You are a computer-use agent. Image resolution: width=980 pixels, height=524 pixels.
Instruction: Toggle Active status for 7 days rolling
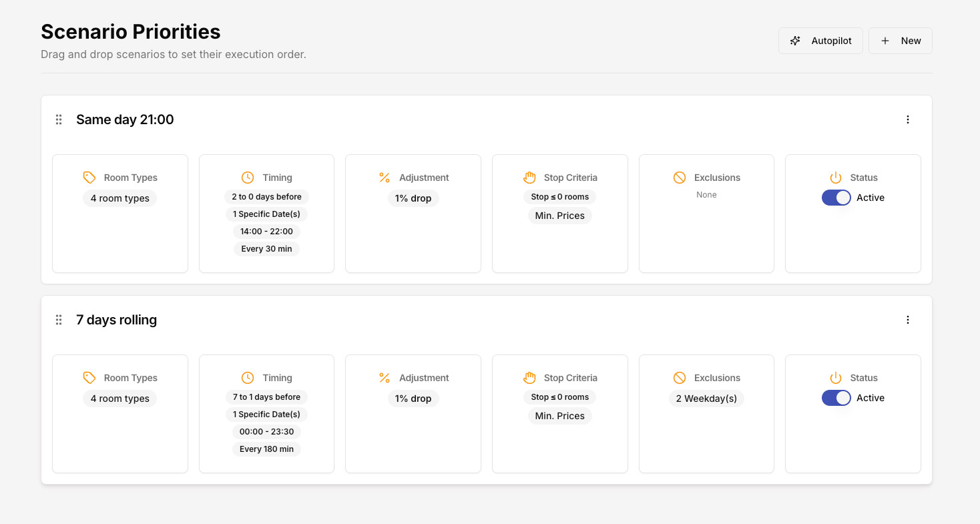tap(836, 398)
